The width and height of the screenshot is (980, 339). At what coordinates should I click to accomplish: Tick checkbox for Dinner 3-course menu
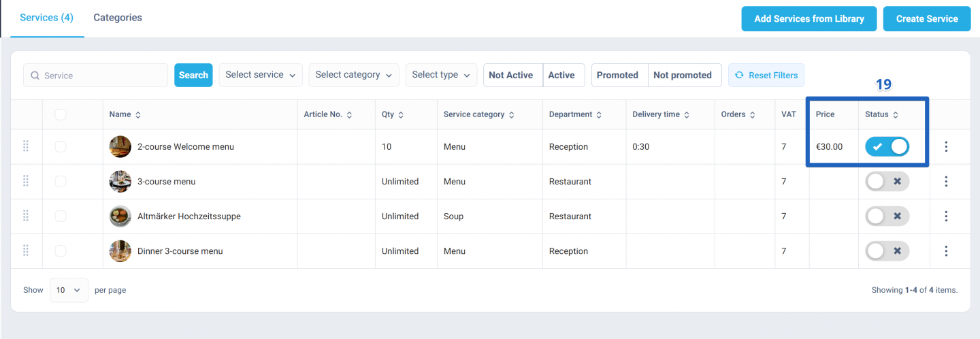tap(61, 251)
